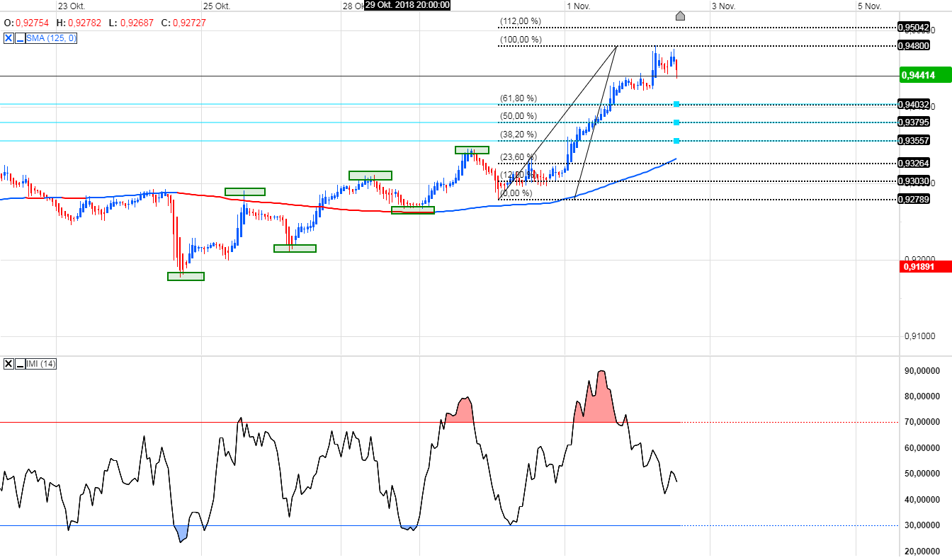Click the gray pentagon marker above the 0,94800 level

click(680, 15)
